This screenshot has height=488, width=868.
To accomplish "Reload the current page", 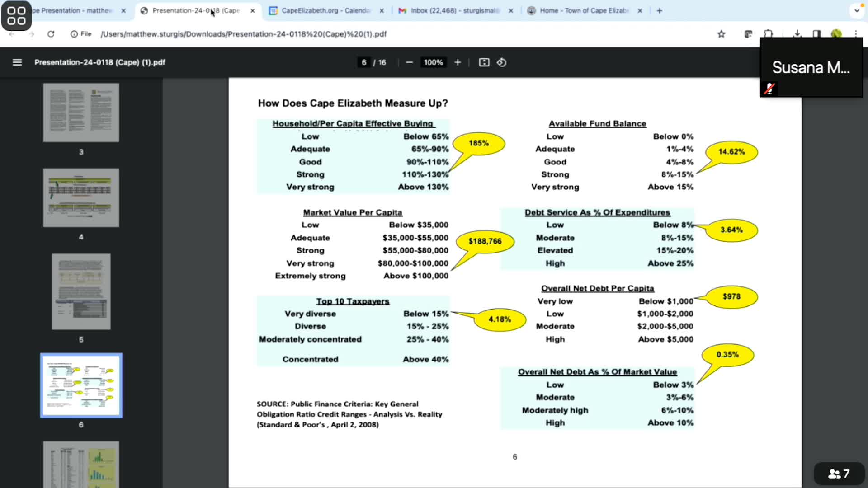I will (x=51, y=34).
